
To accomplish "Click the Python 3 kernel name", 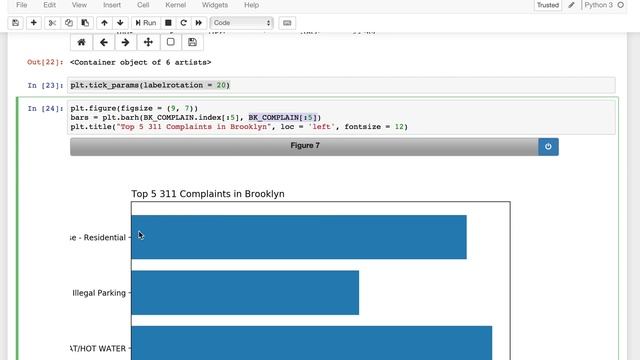I will point(598,5).
